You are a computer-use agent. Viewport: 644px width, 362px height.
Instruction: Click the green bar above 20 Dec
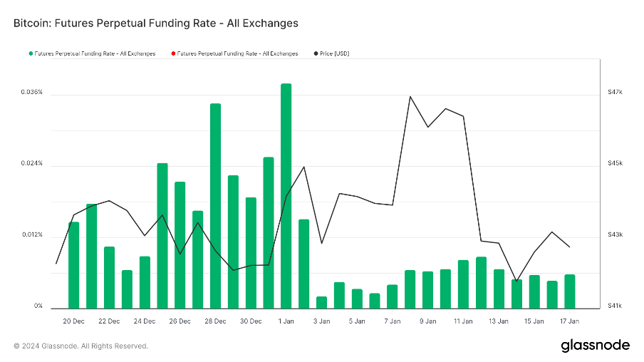73,265
